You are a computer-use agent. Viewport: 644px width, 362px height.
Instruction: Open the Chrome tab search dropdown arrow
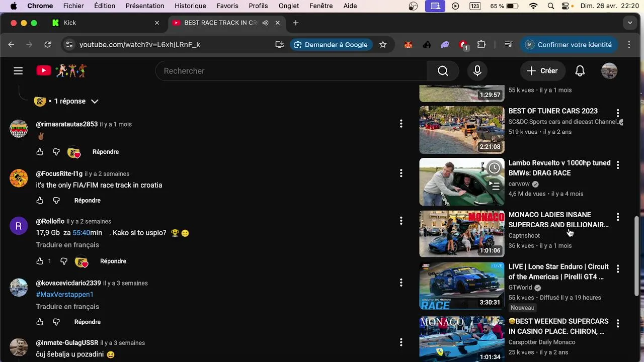tap(630, 23)
